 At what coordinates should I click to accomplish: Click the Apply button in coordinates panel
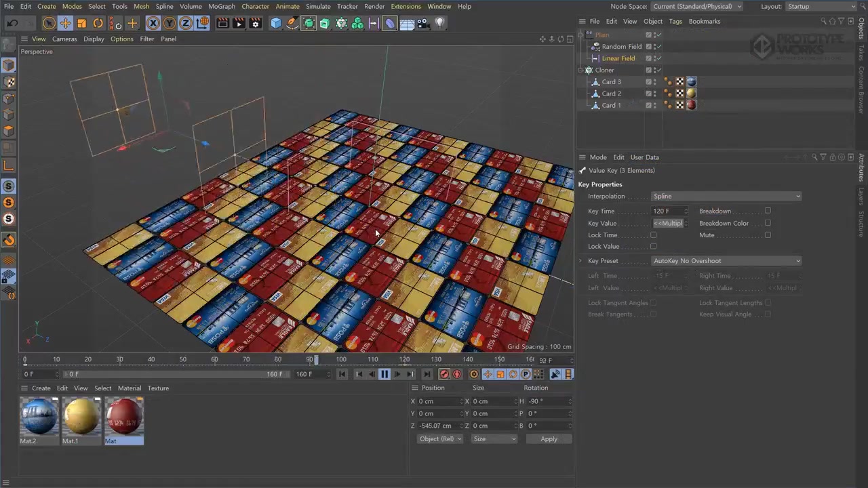click(x=549, y=439)
